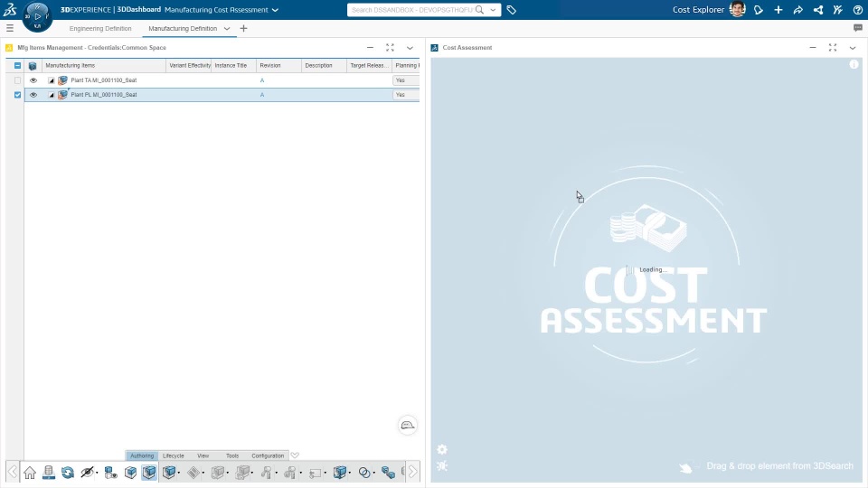Expand the action bar heart-shaped chevron

point(295,455)
